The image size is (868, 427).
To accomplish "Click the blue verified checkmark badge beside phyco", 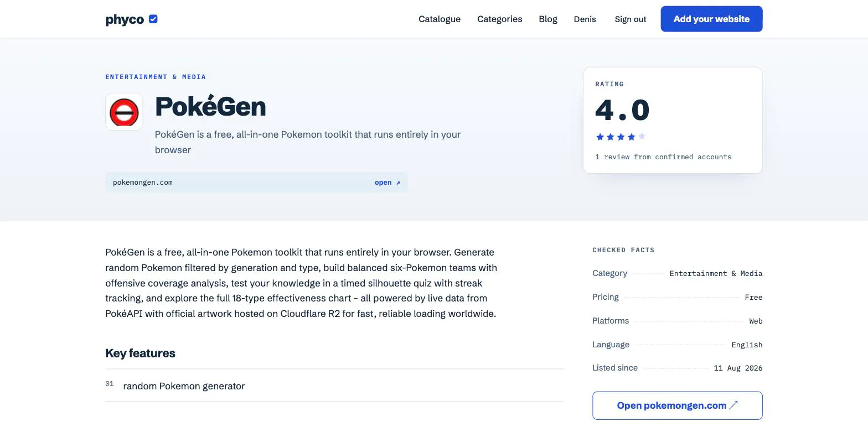I will click(x=153, y=19).
